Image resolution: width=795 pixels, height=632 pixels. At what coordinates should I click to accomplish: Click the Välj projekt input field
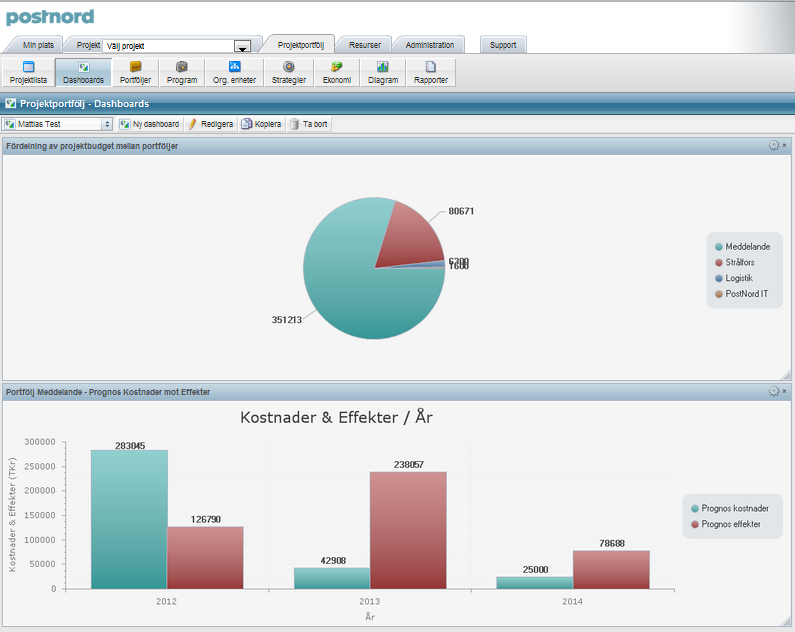click(168, 46)
